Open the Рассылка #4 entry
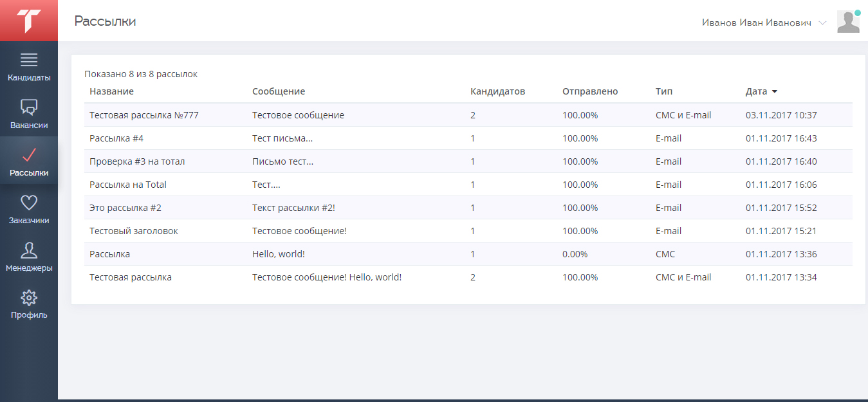This screenshot has height=402, width=868. coord(116,138)
